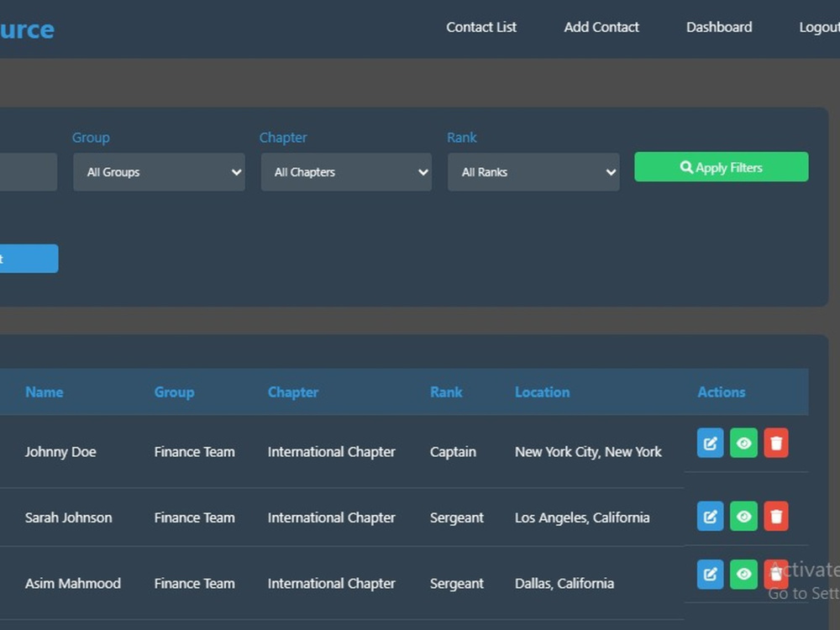Edit the Sarah Johnson contact

pyautogui.click(x=710, y=516)
